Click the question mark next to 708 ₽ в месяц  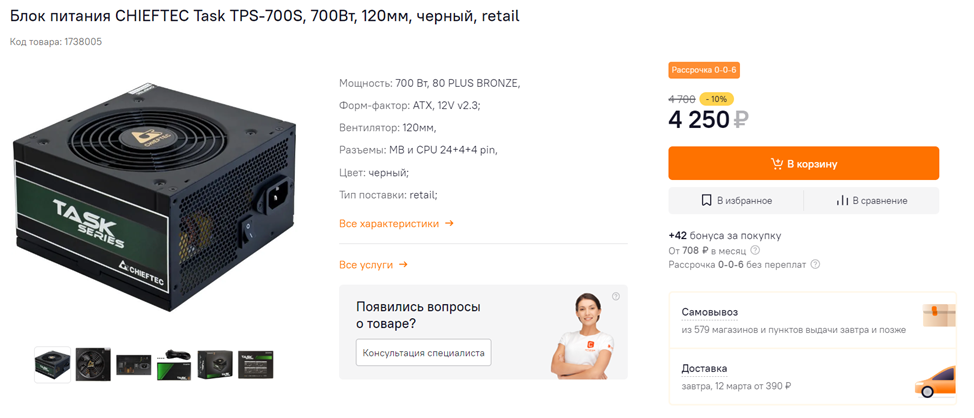tap(755, 250)
